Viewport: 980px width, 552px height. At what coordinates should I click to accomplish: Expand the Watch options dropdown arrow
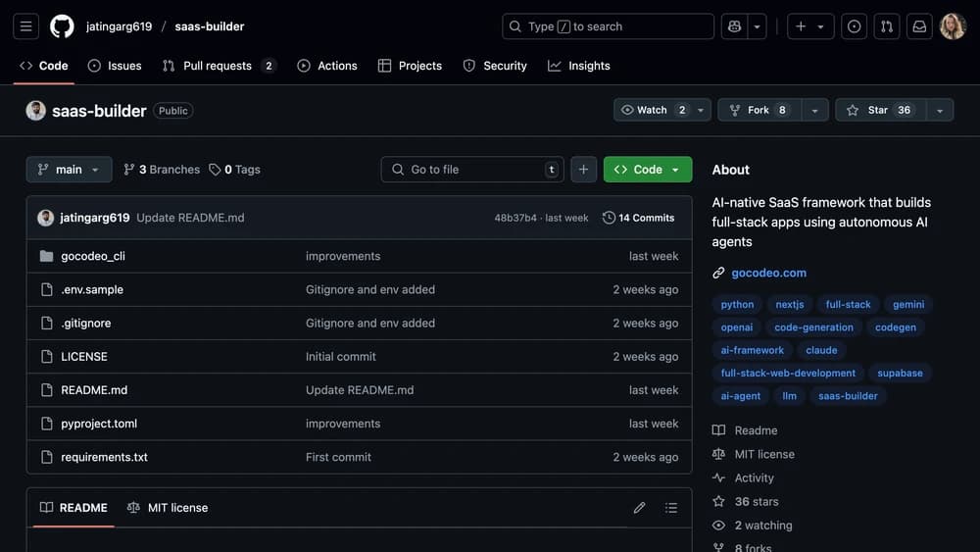[701, 110]
